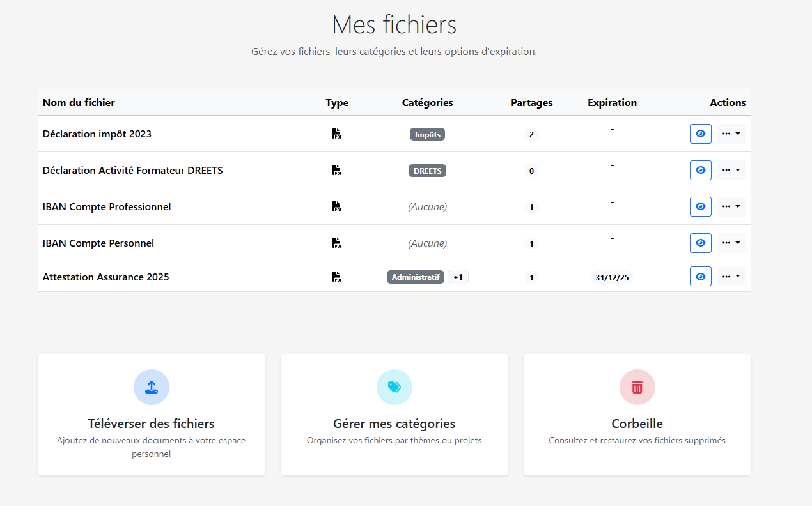The width and height of the screenshot is (812, 506).
Task: Open the preview eye for IBAN Compte Personnel
Action: (x=700, y=243)
